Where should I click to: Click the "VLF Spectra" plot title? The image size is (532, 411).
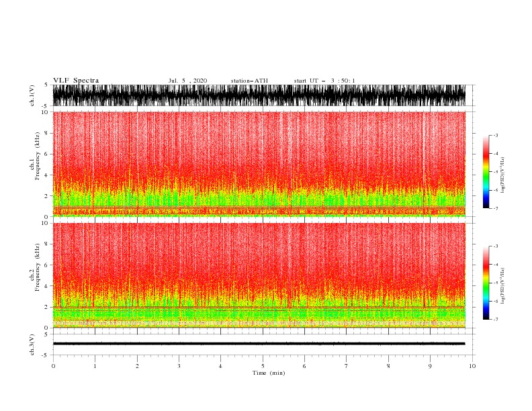coord(76,81)
